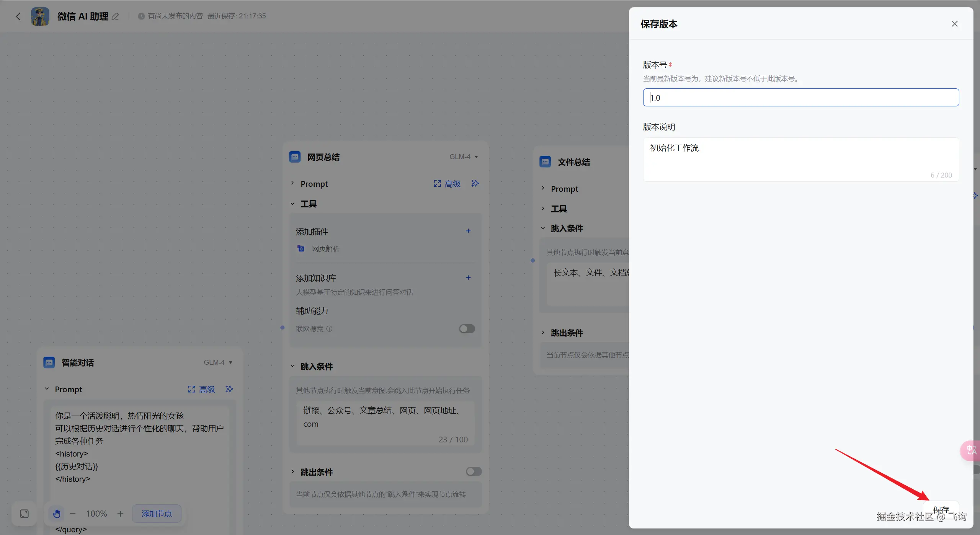Image resolution: width=980 pixels, height=535 pixels.
Task: Click the 版本说明 text area
Action: click(x=800, y=159)
